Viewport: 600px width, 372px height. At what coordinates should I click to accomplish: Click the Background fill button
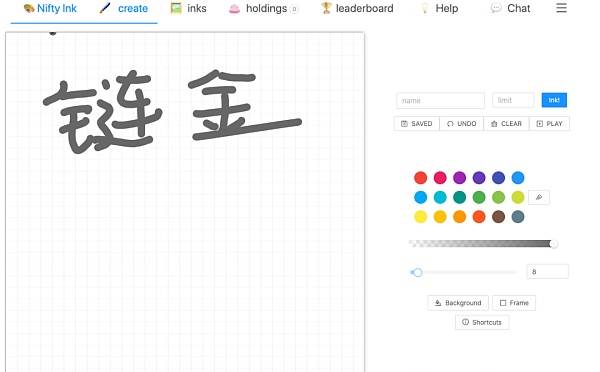point(458,303)
